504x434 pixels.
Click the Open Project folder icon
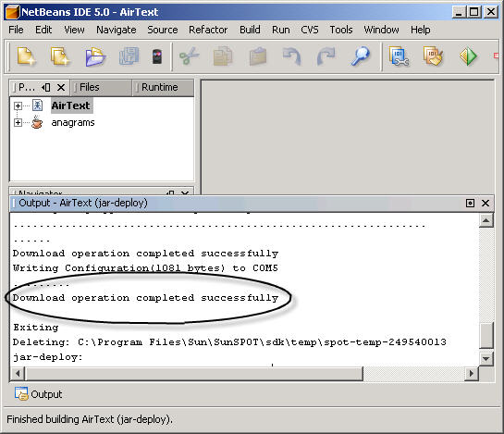click(95, 56)
